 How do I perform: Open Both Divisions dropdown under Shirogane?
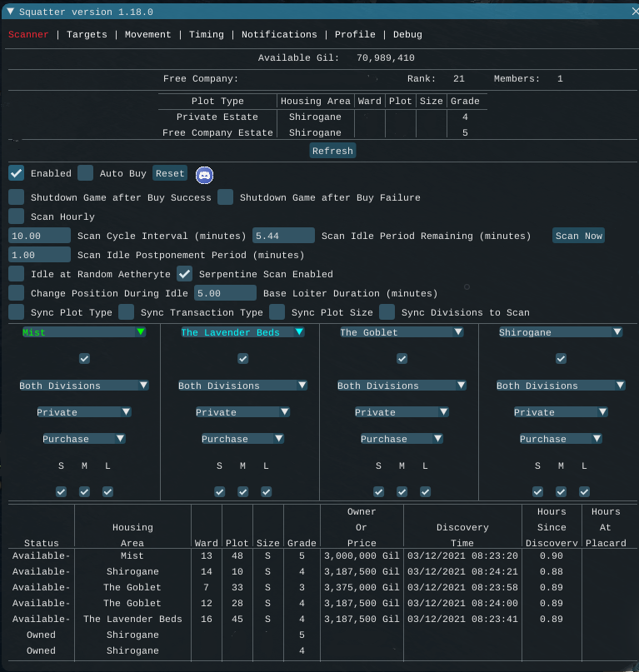point(561,386)
